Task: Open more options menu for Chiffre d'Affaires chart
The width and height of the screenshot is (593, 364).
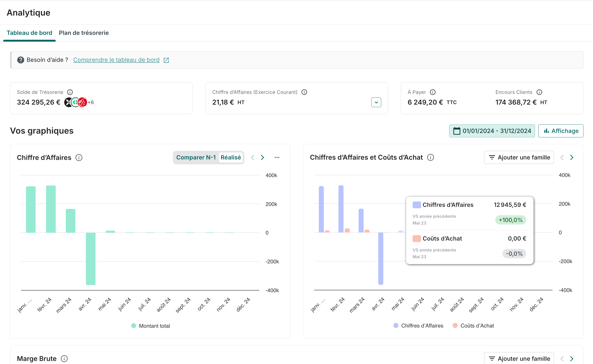Action: click(277, 157)
